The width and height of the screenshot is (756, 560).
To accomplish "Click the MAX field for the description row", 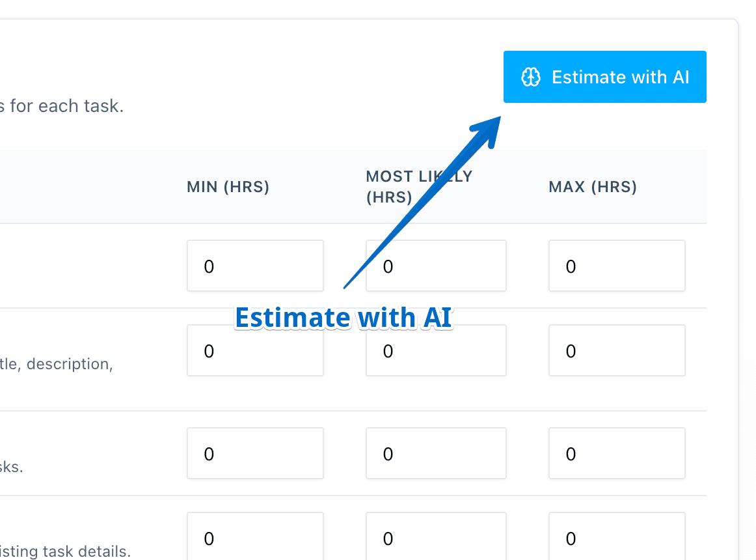I will [x=617, y=350].
